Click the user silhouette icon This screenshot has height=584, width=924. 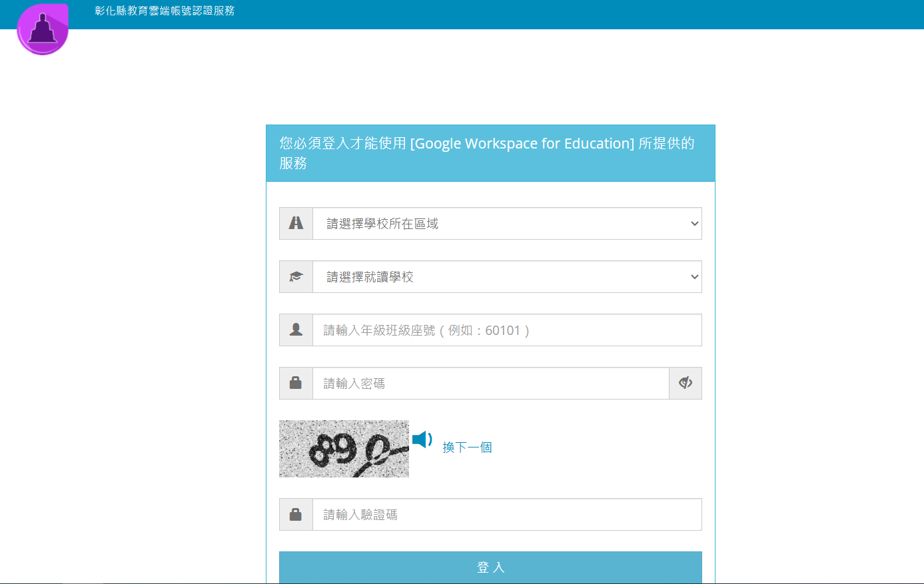click(296, 330)
